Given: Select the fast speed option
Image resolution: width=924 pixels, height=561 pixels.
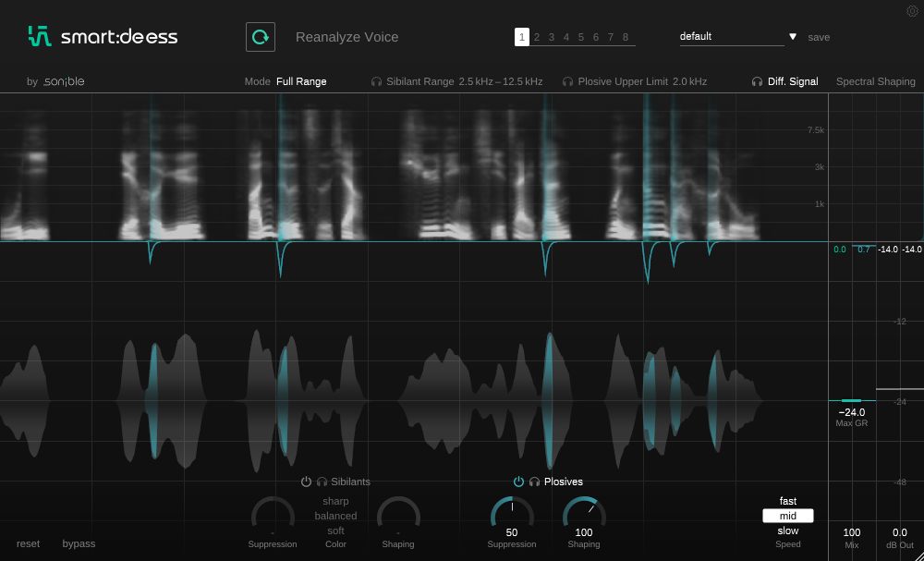Looking at the screenshot, I should click(787, 501).
